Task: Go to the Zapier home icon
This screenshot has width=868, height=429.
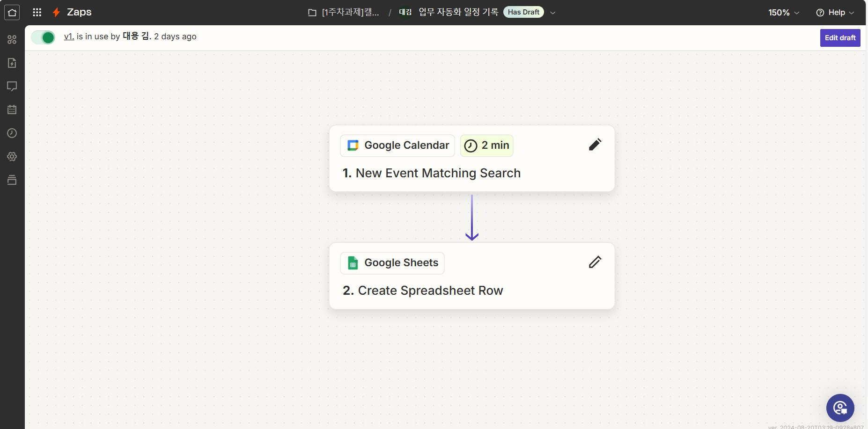Action: coord(12,12)
